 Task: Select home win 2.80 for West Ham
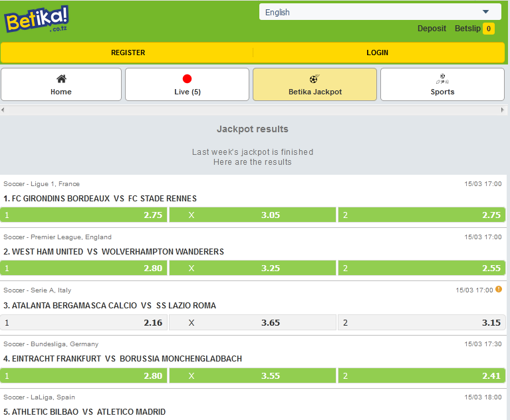coord(84,268)
